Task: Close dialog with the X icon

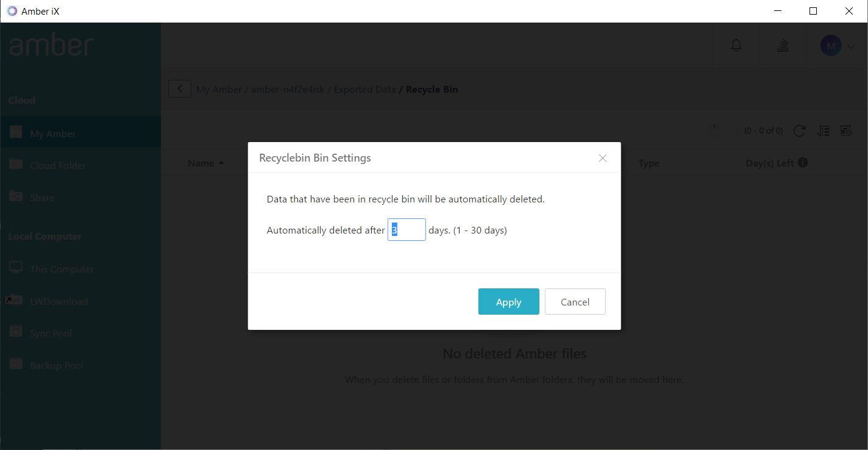Action: pos(603,158)
